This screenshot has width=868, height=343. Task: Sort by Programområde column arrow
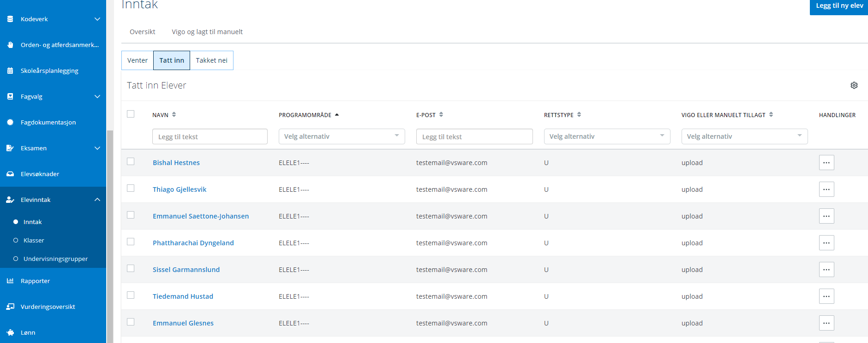(337, 115)
